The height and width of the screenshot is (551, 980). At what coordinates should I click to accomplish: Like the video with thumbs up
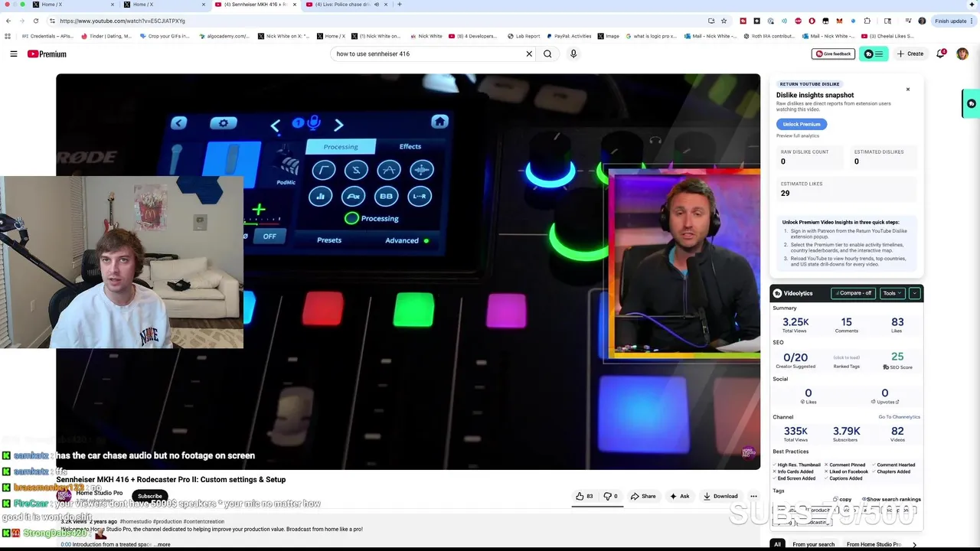coord(585,496)
